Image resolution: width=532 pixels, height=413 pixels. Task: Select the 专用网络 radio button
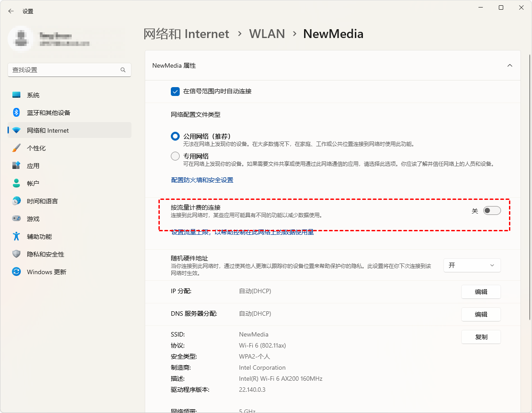pos(175,156)
